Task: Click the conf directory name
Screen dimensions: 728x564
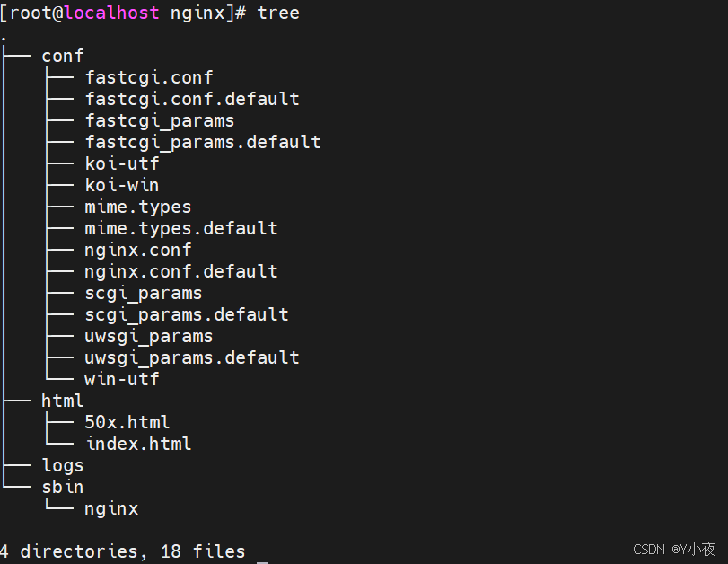Action: coord(63,57)
